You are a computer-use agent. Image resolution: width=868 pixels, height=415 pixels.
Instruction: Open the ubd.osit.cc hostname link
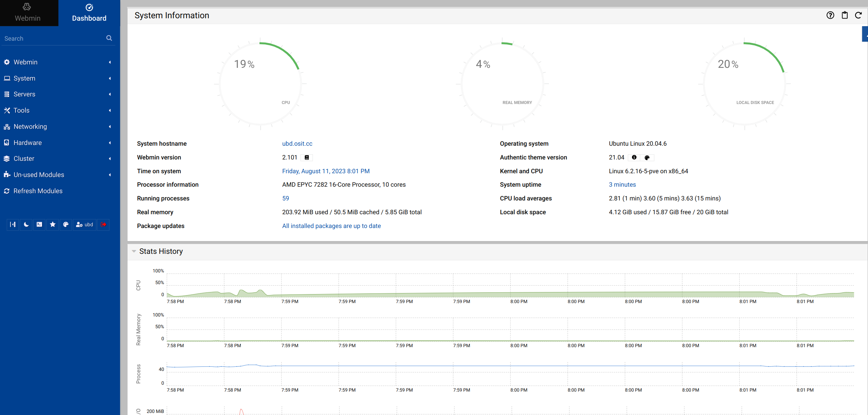pos(297,144)
